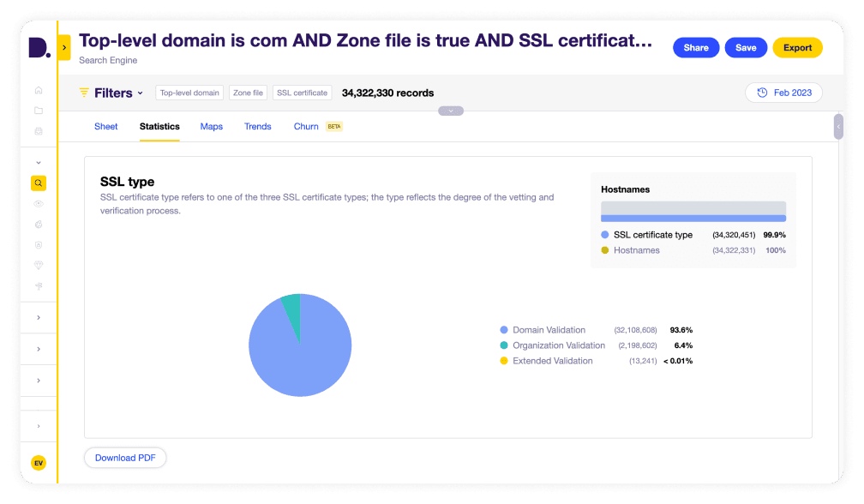
Task: Click the yellow filter lines icon
Action: click(84, 93)
